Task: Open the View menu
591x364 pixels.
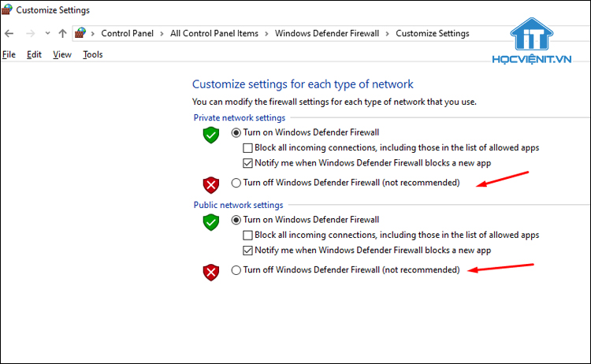Action: [x=62, y=54]
